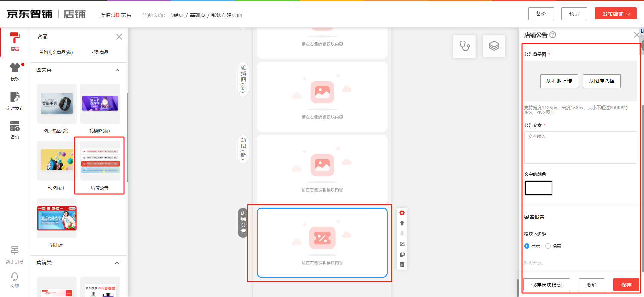
Task: Collapse the 图文类 section
Action: [x=117, y=70]
